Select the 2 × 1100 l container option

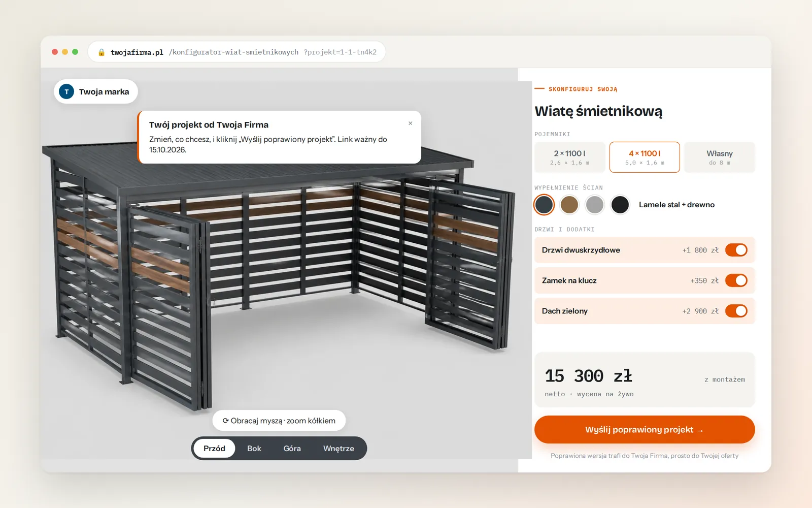tap(569, 157)
